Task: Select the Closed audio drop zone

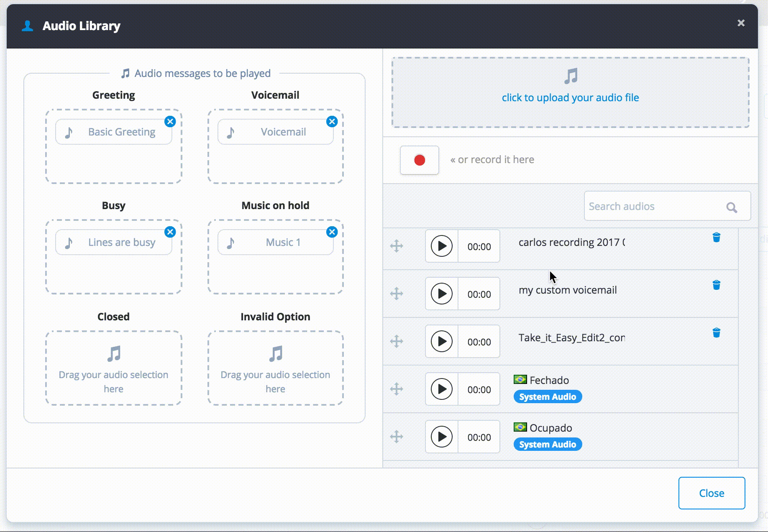Action: point(113,368)
